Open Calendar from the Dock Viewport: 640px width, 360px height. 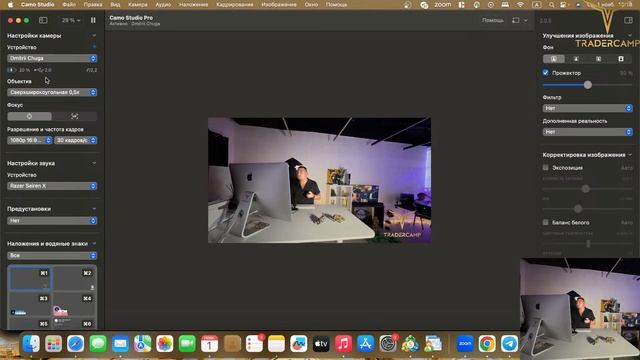click(x=209, y=344)
